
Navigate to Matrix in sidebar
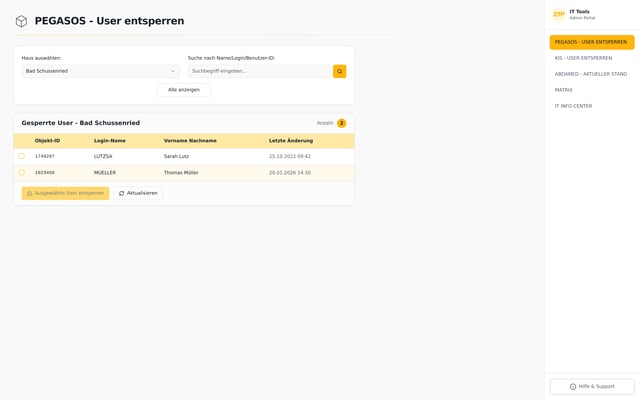pos(564,90)
